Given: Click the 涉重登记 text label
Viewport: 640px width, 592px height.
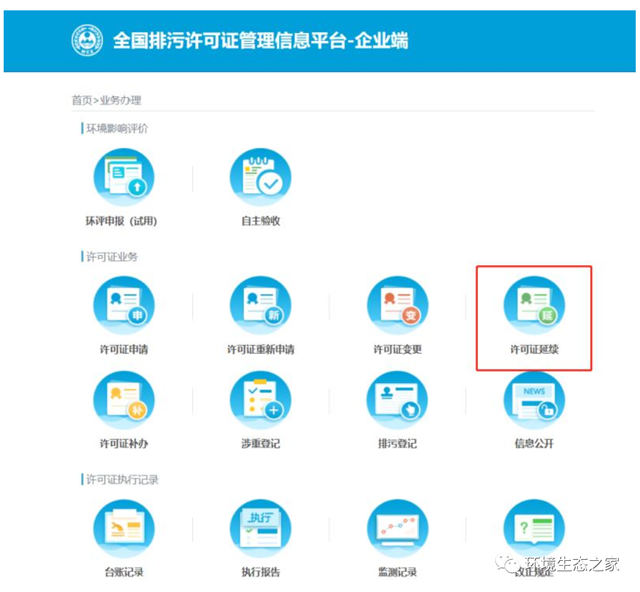Looking at the screenshot, I should pyautogui.click(x=260, y=443).
